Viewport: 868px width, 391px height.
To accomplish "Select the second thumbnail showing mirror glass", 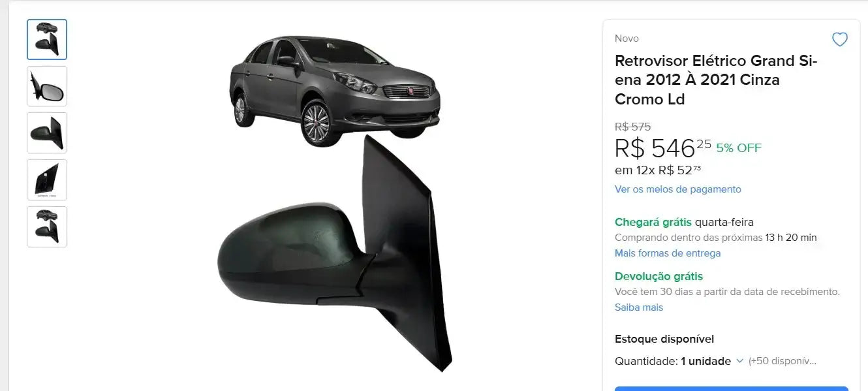I will [x=47, y=86].
